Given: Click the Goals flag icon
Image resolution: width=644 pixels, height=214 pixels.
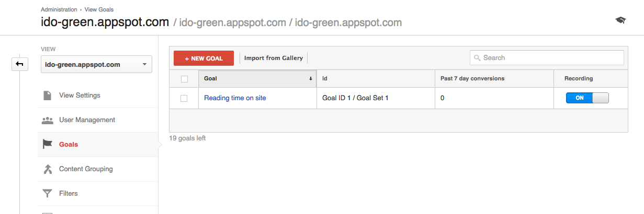Looking at the screenshot, I should click(x=48, y=145).
